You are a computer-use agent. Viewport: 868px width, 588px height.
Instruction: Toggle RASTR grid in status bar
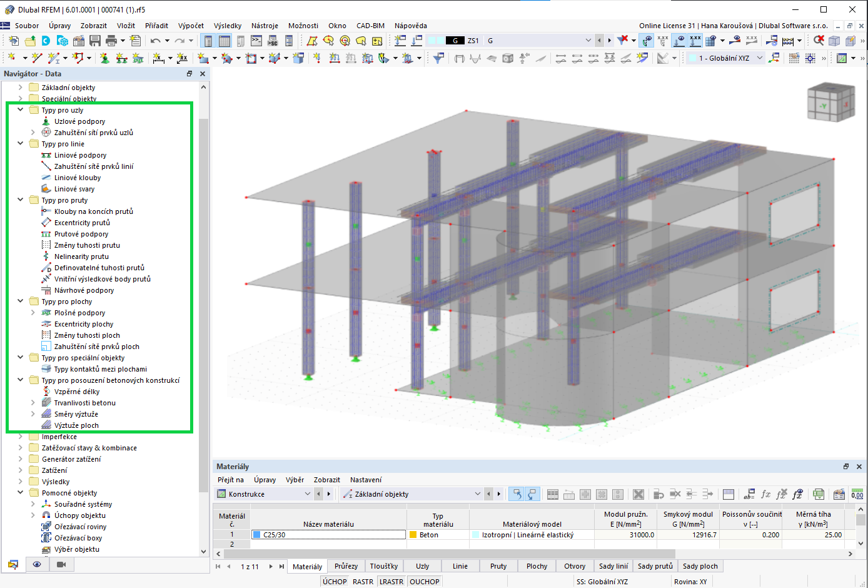pos(363,582)
